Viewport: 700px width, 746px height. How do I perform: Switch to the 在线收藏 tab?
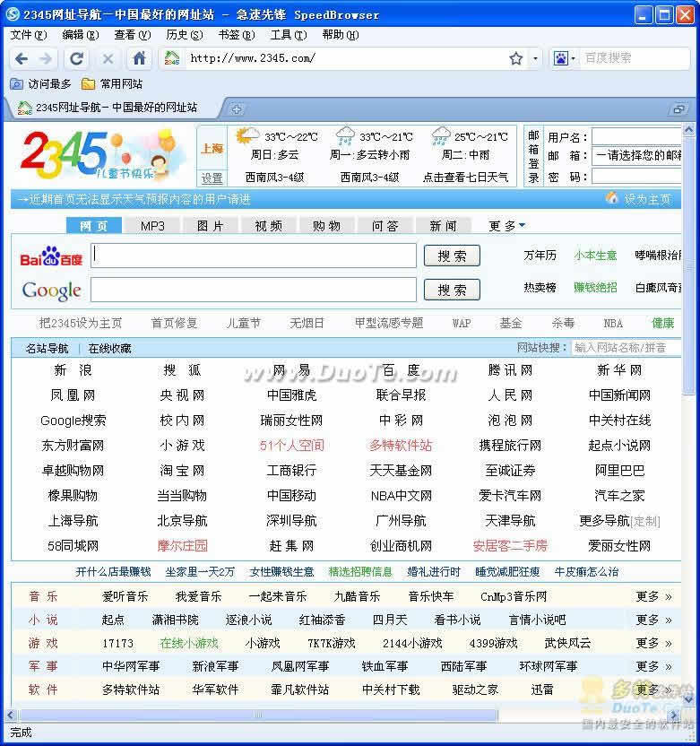click(x=109, y=349)
